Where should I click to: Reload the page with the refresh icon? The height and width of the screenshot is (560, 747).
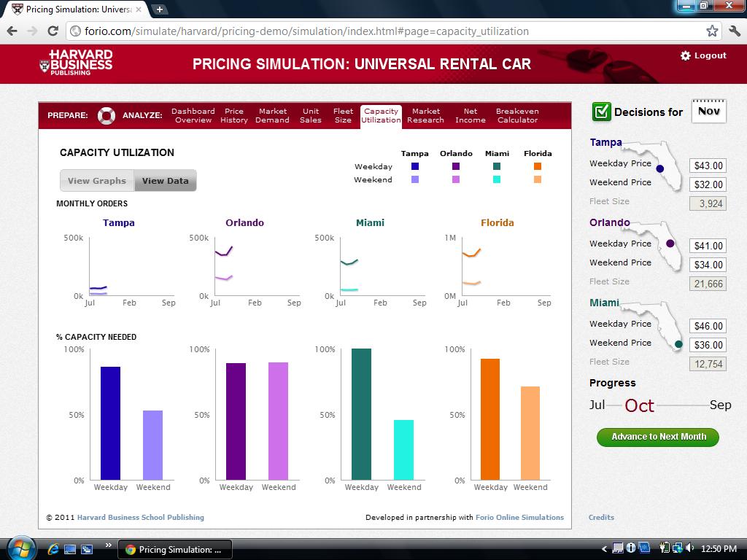pyautogui.click(x=53, y=31)
